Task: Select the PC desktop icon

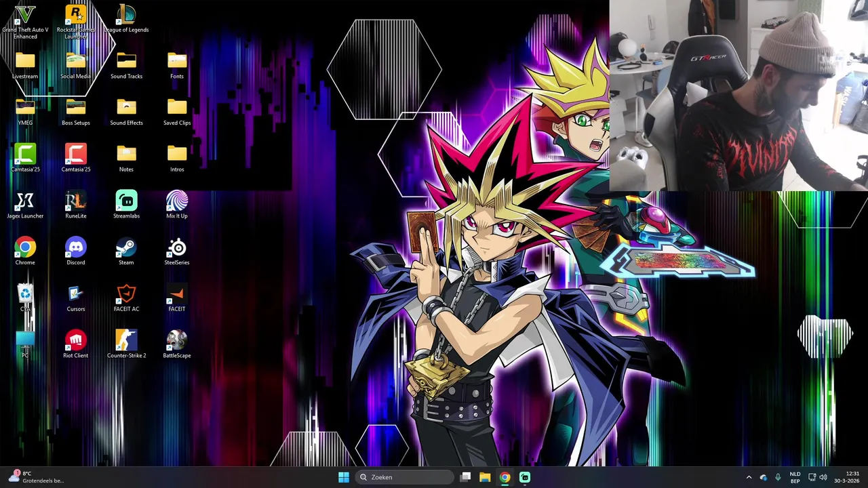Action: 25,344
